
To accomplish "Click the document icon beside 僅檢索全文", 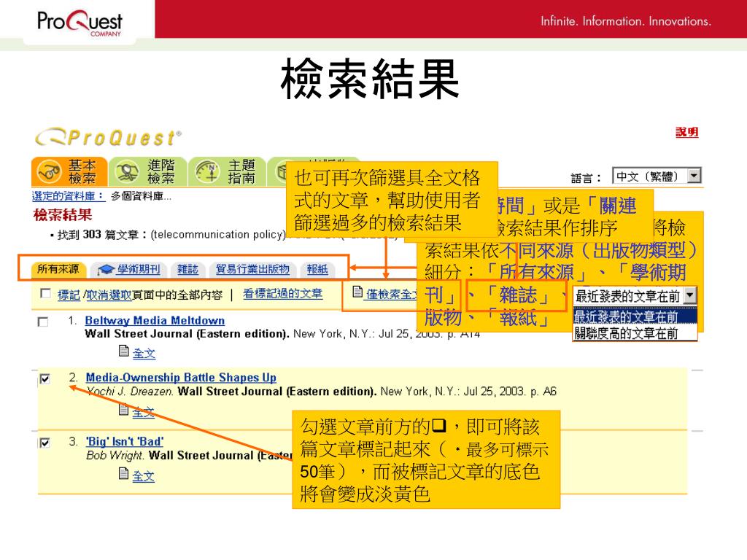I will [x=357, y=292].
